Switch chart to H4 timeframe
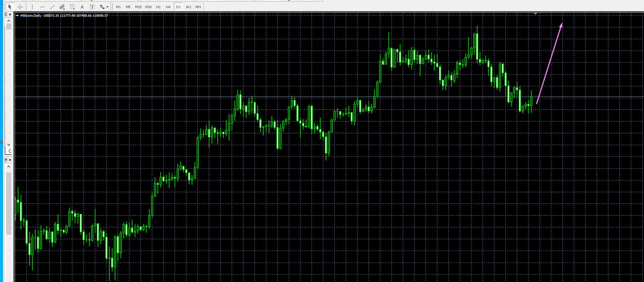Image resolution: width=644 pixels, height=282 pixels. [168, 7]
